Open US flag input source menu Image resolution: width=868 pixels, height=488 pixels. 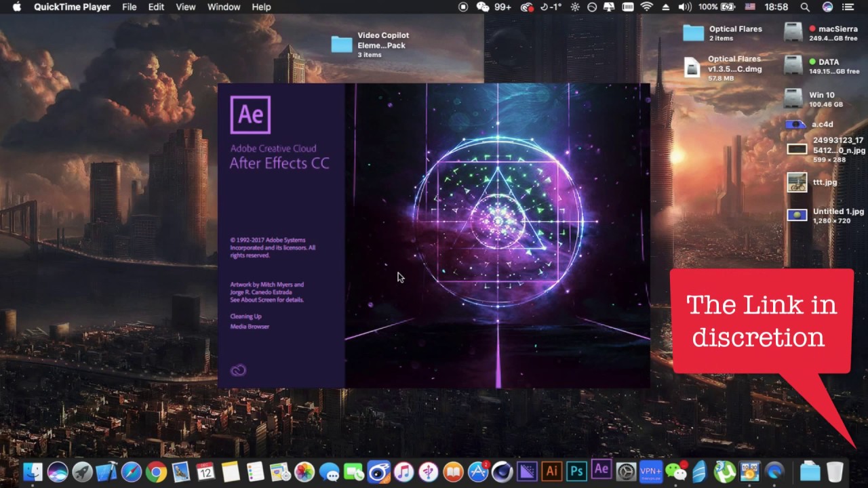(x=750, y=7)
